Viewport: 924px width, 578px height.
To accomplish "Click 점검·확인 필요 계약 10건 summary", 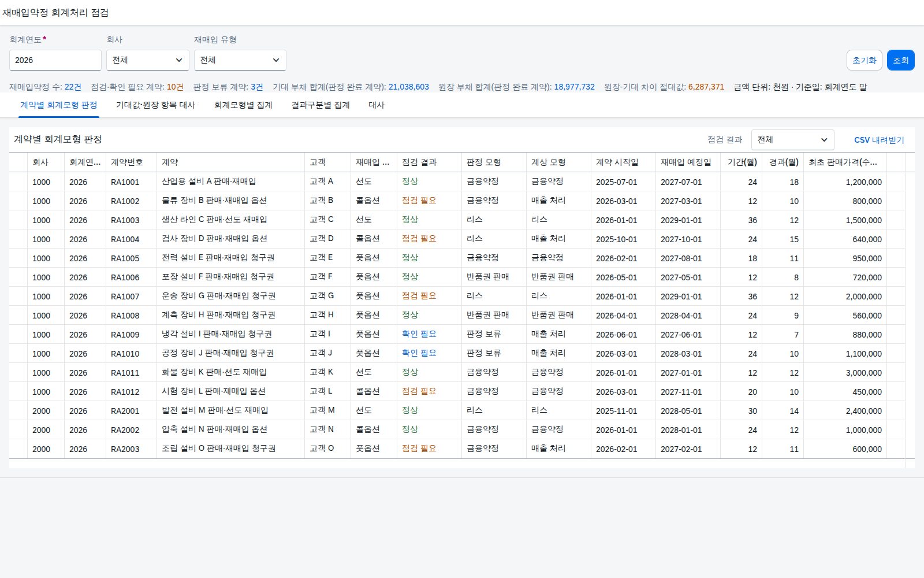I will click(x=137, y=87).
